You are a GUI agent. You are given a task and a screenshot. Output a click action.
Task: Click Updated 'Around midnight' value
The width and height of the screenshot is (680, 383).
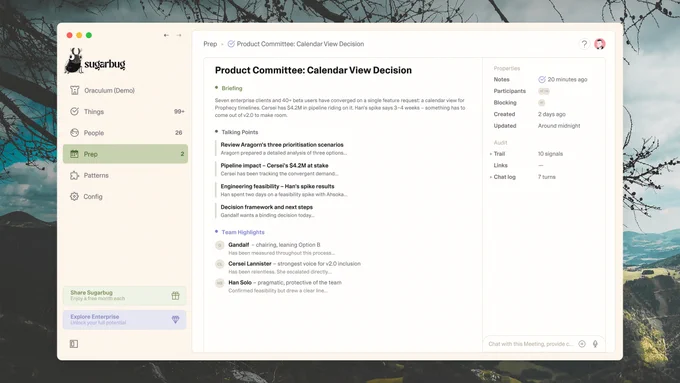pyautogui.click(x=559, y=126)
